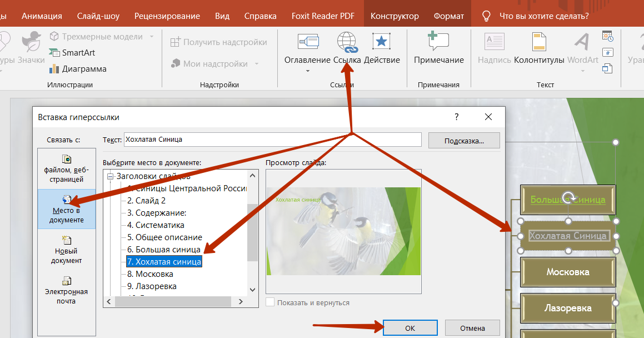Click the rotation handle of selected shape
This screenshot has width=644, height=338.
pos(568,197)
